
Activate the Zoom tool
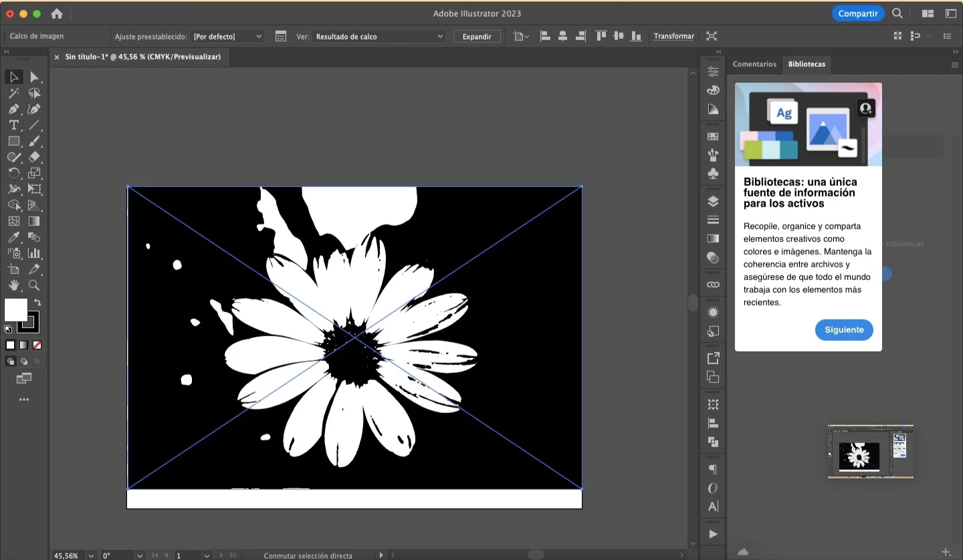[34, 285]
